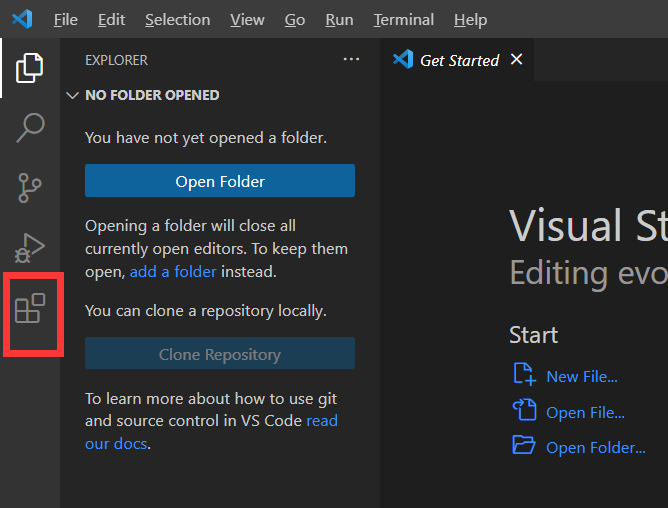Open the Search view icon

[x=30, y=127]
